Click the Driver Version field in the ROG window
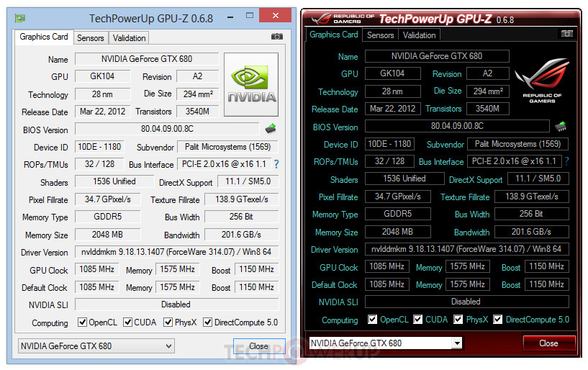 pyautogui.click(x=466, y=249)
